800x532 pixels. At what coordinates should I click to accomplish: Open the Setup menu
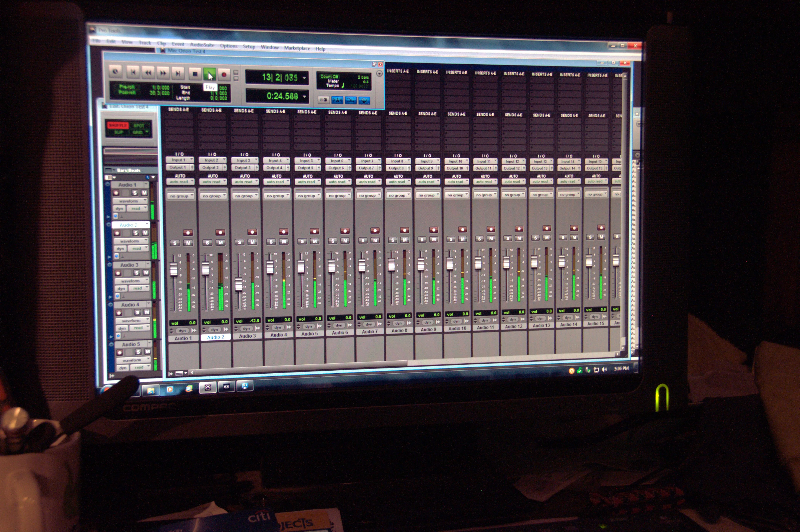click(249, 47)
